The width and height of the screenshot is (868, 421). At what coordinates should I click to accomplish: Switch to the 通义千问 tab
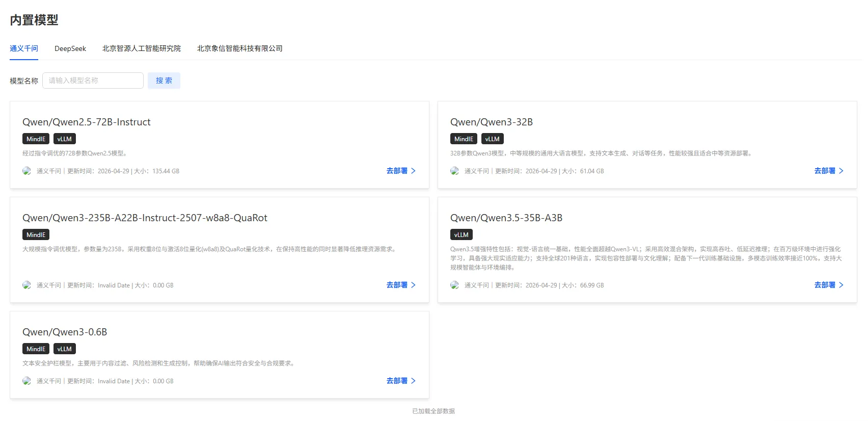point(24,48)
